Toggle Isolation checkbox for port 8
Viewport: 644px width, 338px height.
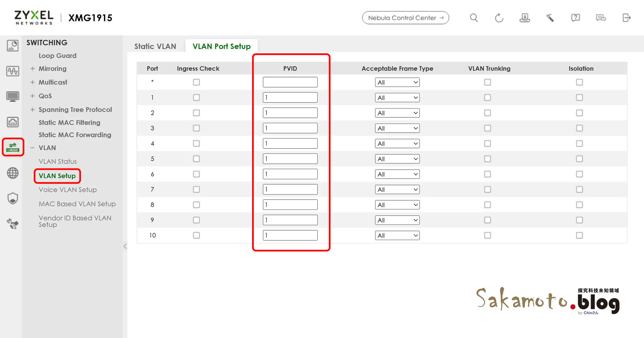tap(579, 205)
